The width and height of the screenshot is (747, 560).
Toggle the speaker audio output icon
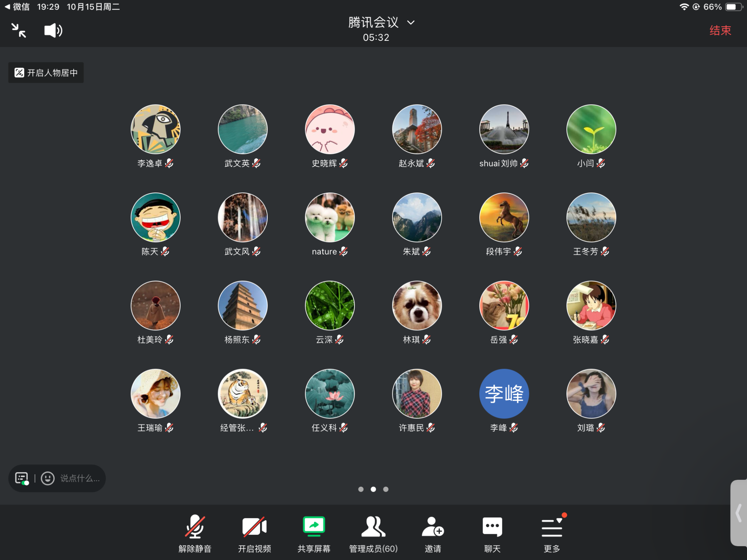click(x=53, y=30)
